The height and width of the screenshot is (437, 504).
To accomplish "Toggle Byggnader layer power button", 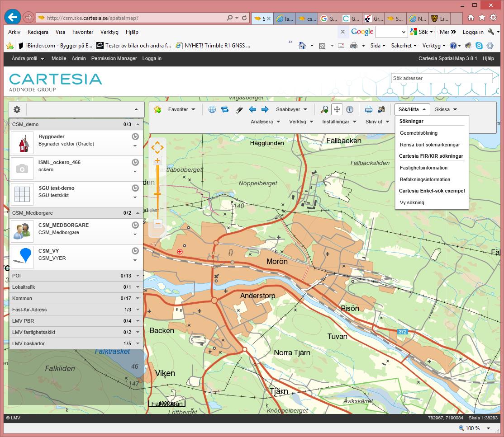I will click(x=135, y=136).
